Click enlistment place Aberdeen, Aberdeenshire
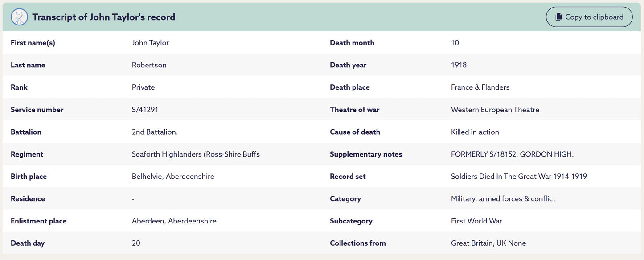The width and height of the screenshot is (644, 260). point(174,221)
